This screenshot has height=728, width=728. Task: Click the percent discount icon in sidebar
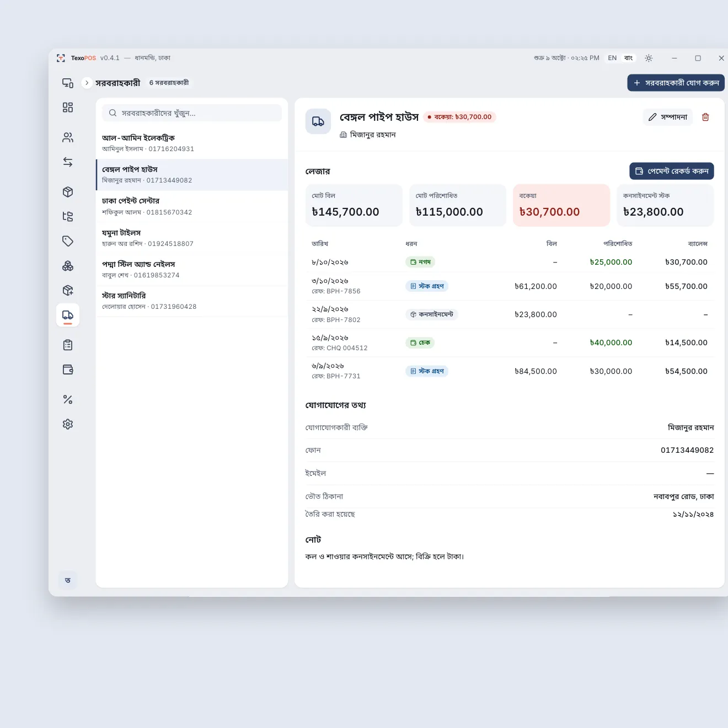click(68, 399)
